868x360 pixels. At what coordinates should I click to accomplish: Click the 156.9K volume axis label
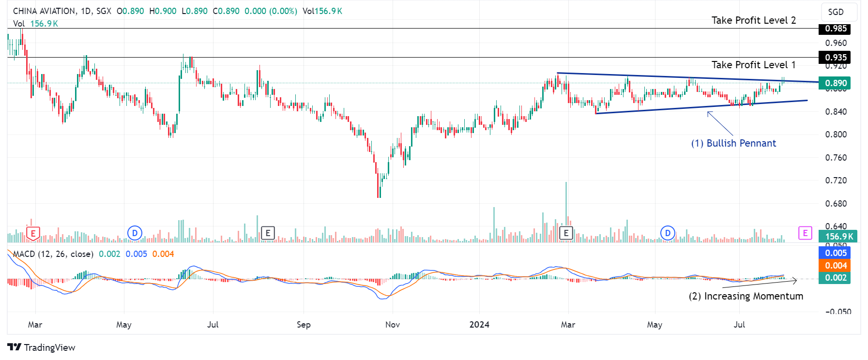838,237
